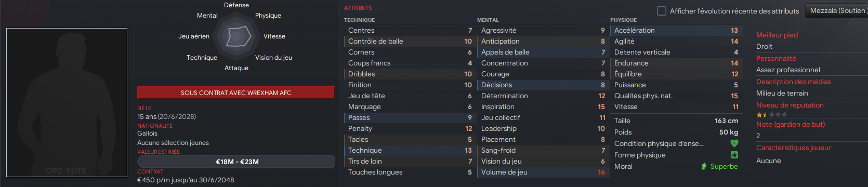Click the Technique attribute row valued 13
Viewport: 868px width, 187px height.
(x=409, y=150)
